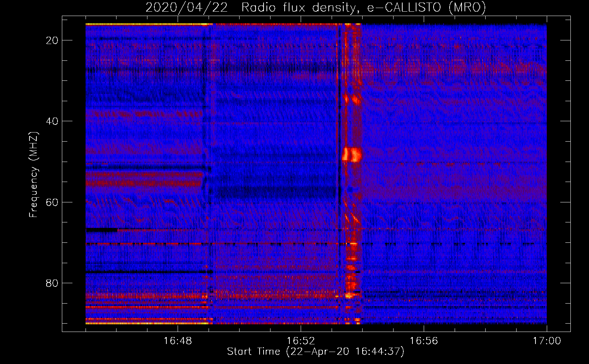Click the plot title '2020/04/22 Radio flux density, e-CALLISTO (MRO)'

(x=316, y=7)
